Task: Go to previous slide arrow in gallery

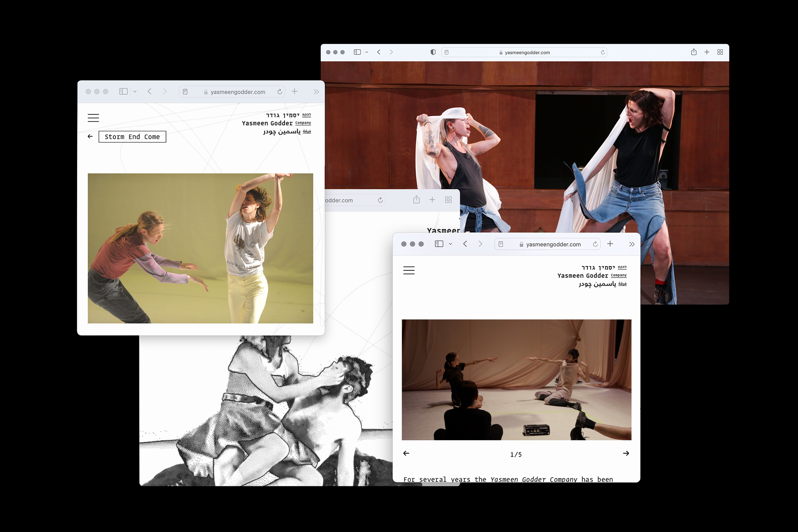Action: (406, 453)
